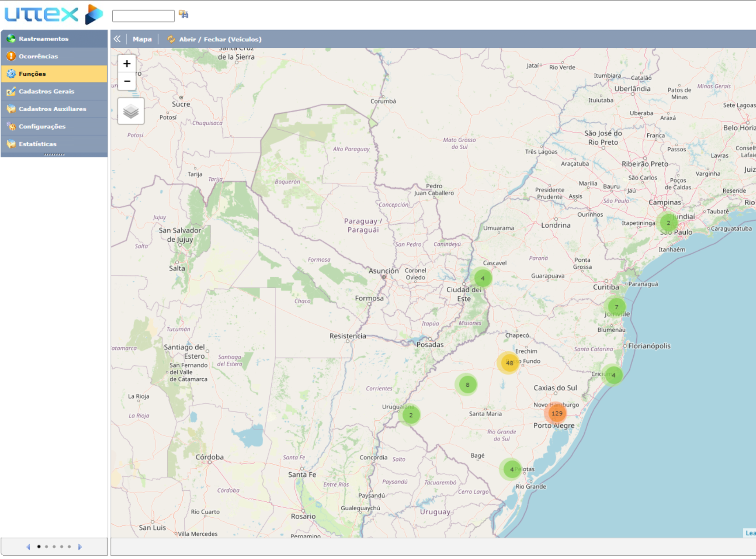Click the Abrir/Fechar refresh icon

point(171,39)
